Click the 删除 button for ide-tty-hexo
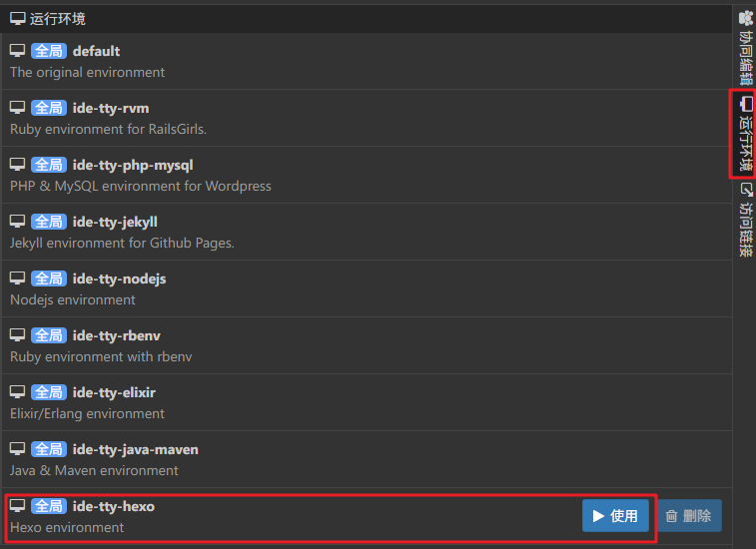This screenshot has width=756, height=549. [688, 516]
